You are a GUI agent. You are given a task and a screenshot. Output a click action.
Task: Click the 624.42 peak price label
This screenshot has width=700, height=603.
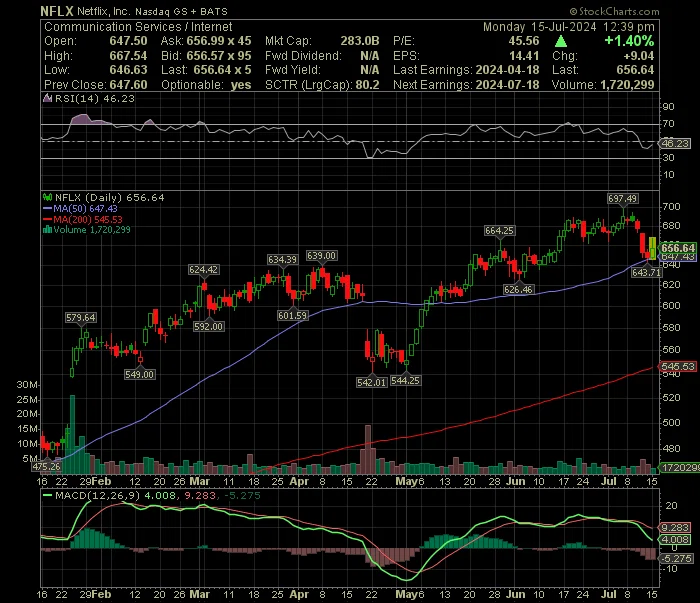[x=203, y=270]
